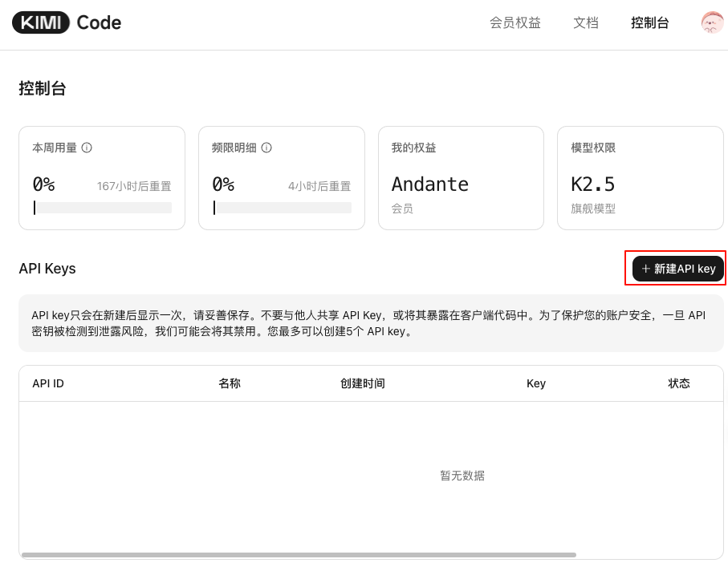
Task: Click the 旗舰模型 label
Action: (593, 209)
